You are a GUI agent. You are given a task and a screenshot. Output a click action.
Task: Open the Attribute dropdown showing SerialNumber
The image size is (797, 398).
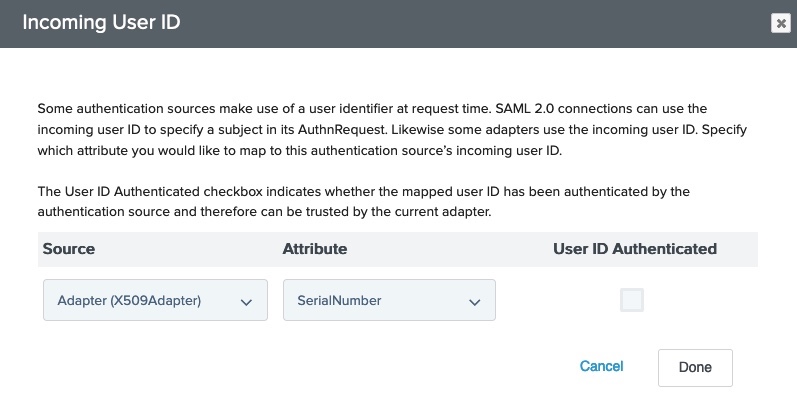(389, 300)
